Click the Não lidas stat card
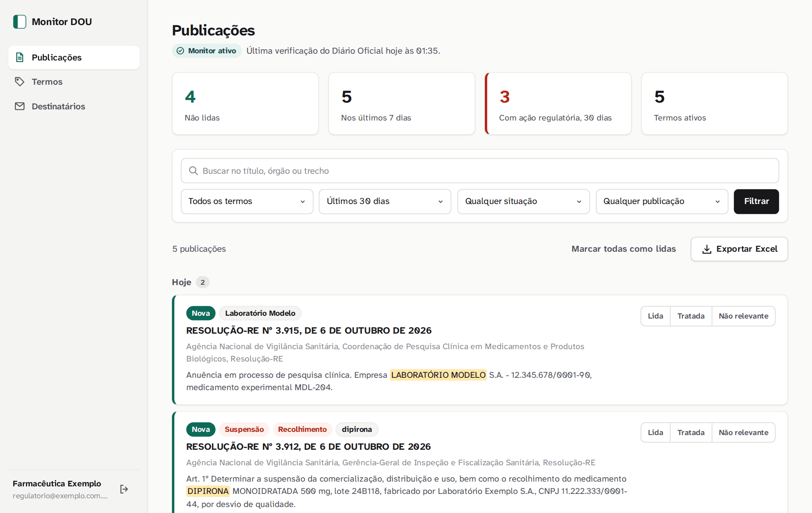 (245, 103)
